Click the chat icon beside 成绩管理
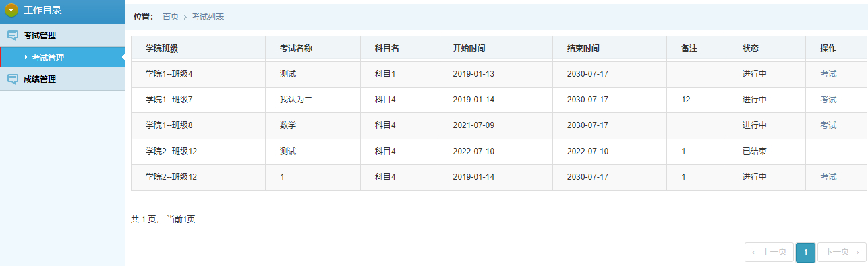The height and width of the screenshot is (266, 868). coord(12,79)
